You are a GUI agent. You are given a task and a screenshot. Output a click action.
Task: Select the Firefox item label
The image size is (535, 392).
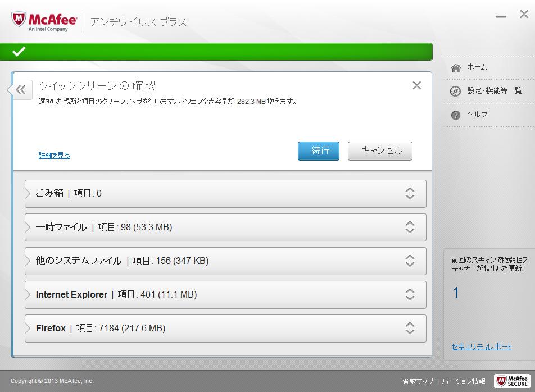(x=51, y=328)
